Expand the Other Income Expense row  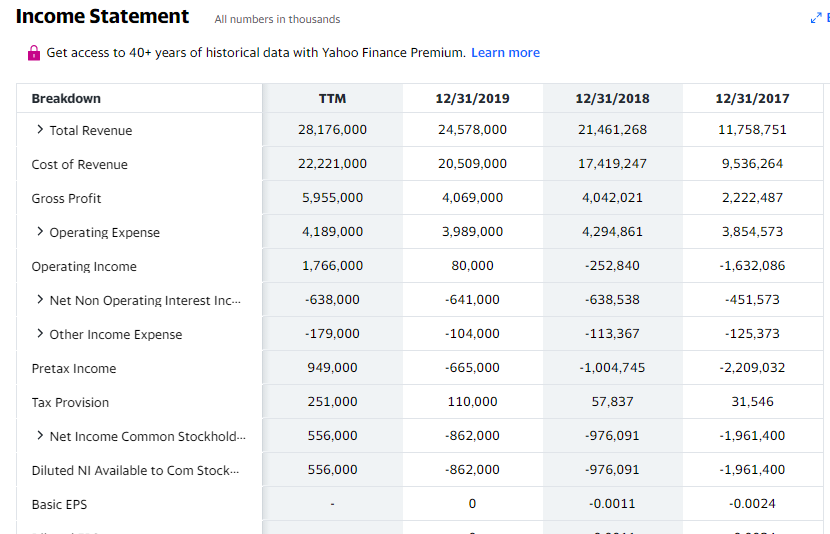click(40, 333)
